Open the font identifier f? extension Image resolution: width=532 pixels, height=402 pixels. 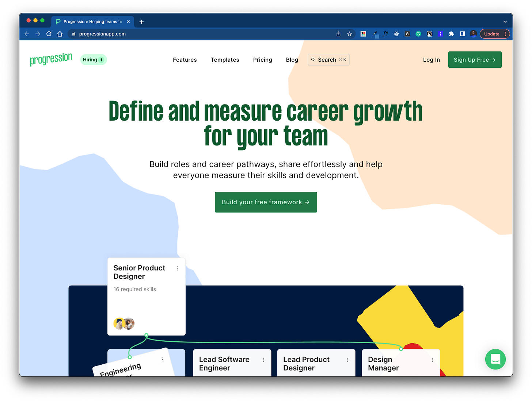tap(385, 34)
